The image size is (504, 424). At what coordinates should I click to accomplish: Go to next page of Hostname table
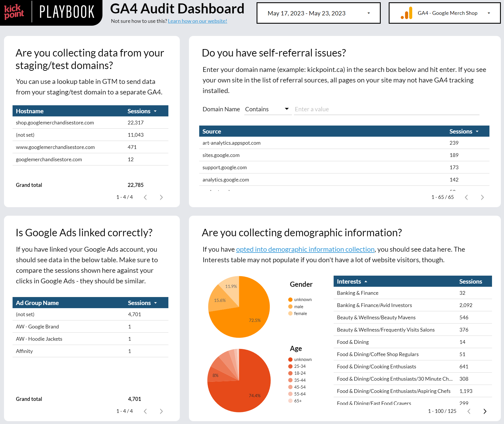click(x=161, y=197)
